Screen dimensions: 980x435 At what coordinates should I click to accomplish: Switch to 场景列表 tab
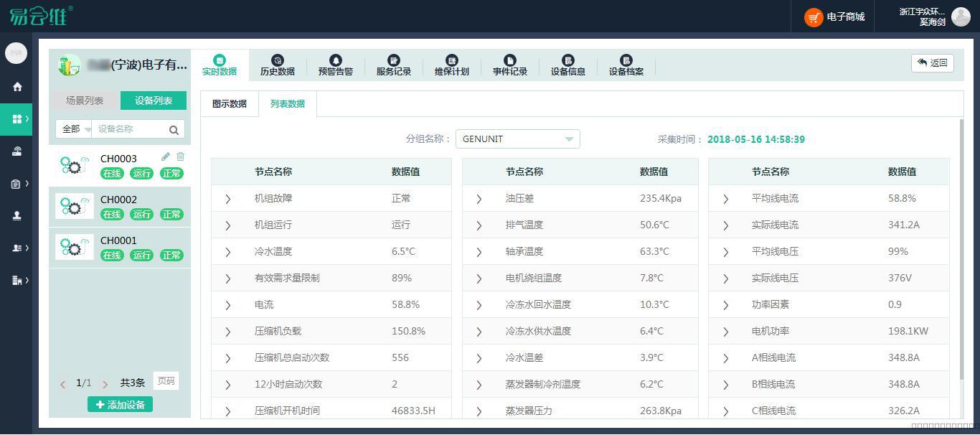click(85, 100)
